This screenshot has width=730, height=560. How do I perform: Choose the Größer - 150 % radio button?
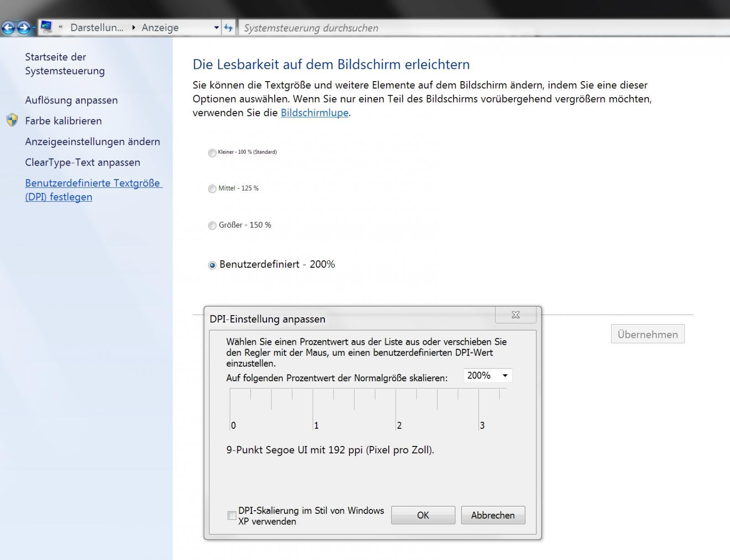coord(212,225)
